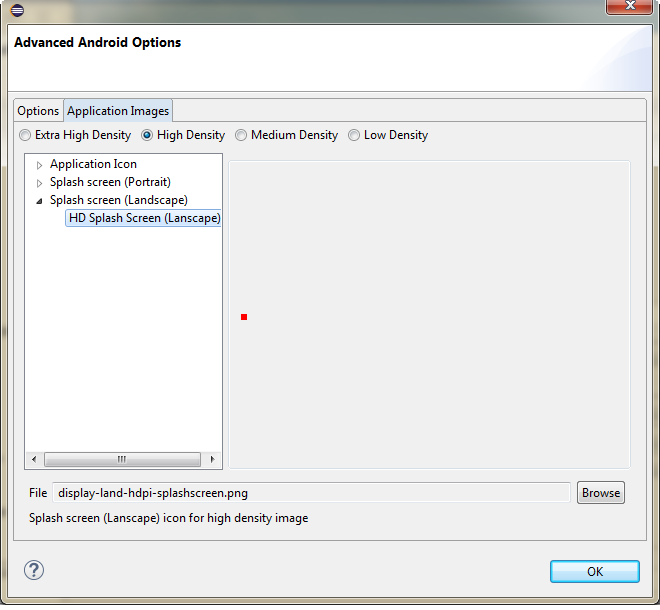Switch to the Options tab
Viewport: 660px width, 610px height.
[38, 111]
